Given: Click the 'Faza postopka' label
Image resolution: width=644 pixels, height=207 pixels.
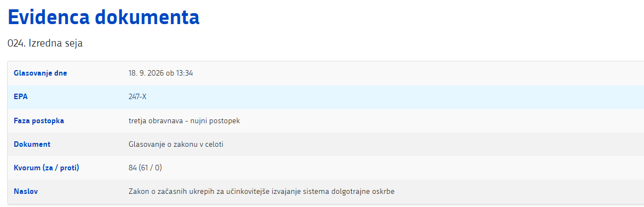Looking at the screenshot, I should coord(38,120).
